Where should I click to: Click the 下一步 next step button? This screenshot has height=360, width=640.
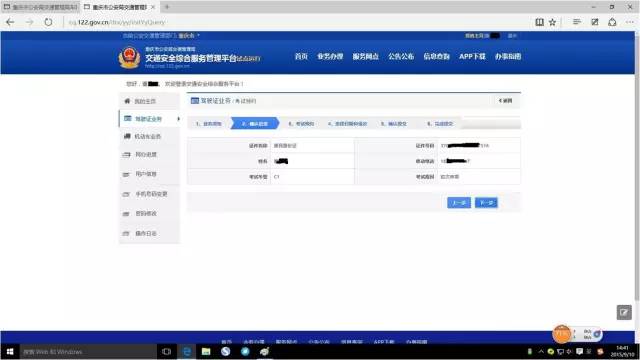click(486, 203)
